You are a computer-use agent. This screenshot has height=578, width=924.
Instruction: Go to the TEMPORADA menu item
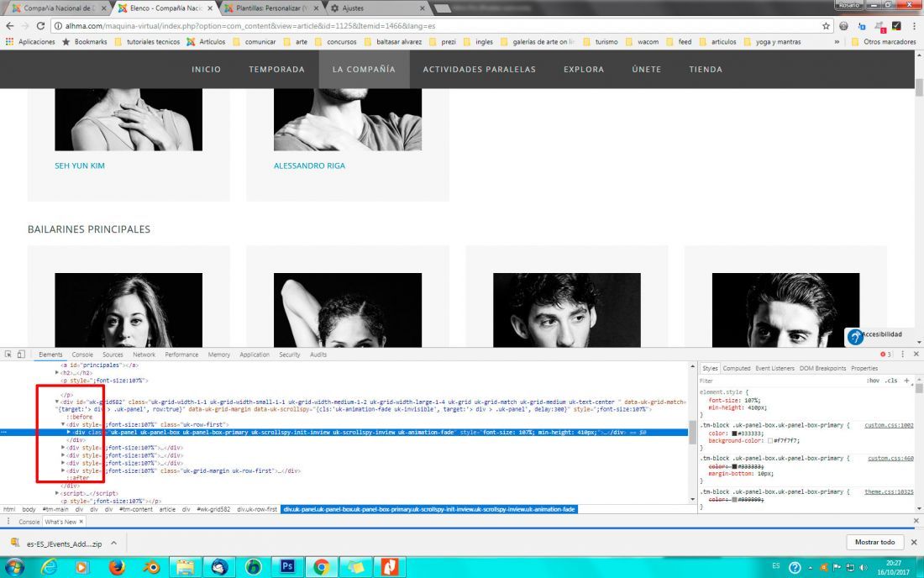[277, 70]
